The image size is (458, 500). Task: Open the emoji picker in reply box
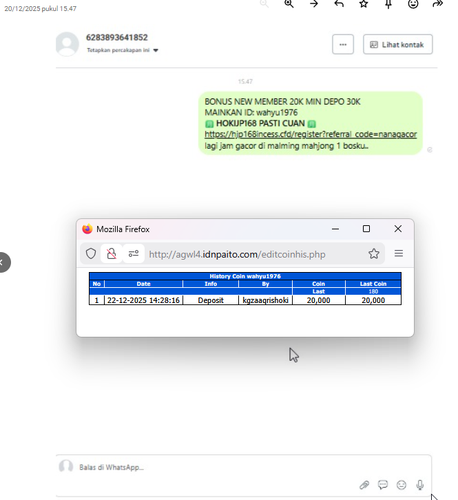coord(401,485)
